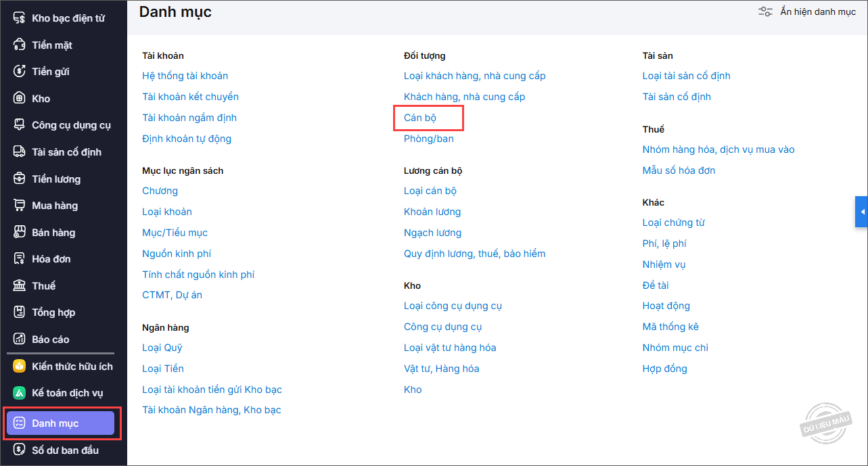The image size is (868, 466).
Task: Open Nhóm hàng hóa, dịch vụ mua vào
Action: pyautogui.click(x=718, y=149)
